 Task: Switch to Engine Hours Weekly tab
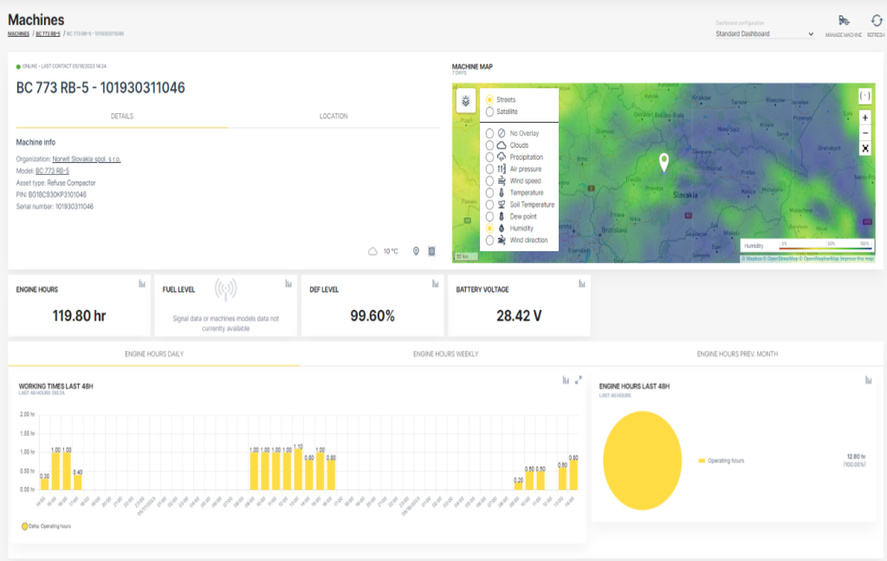[445, 354]
